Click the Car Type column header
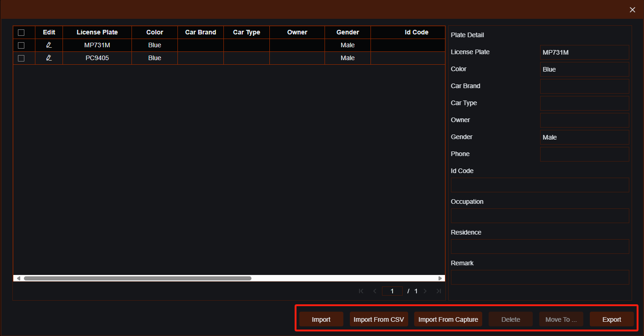The height and width of the screenshot is (336, 644). pyautogui.click(x=247, y=33)
